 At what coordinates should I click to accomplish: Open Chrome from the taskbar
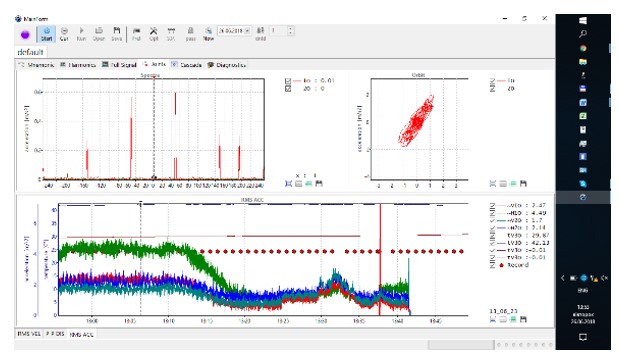click(583, 48)
